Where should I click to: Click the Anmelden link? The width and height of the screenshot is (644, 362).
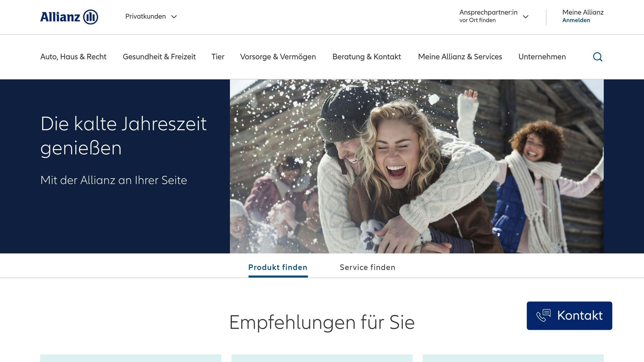click(x=576, y=20)
